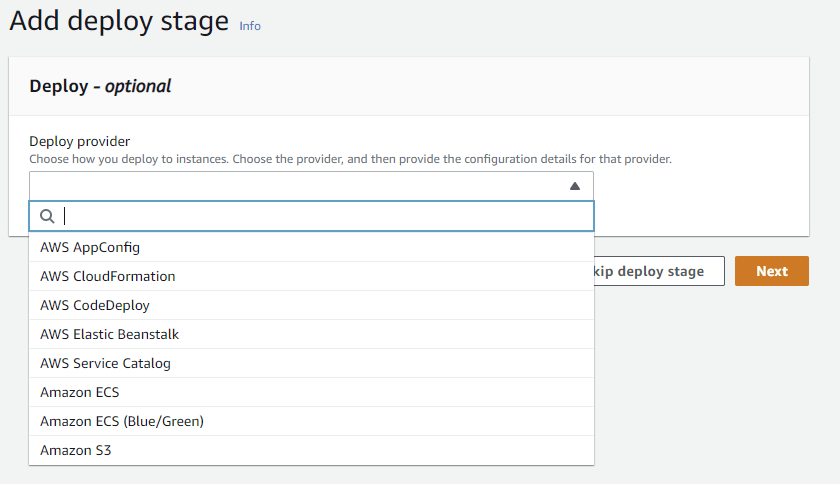This screenshot has width=840, height=484.
Task: Click the Deploy - optional section header
Action: [100, 86]
